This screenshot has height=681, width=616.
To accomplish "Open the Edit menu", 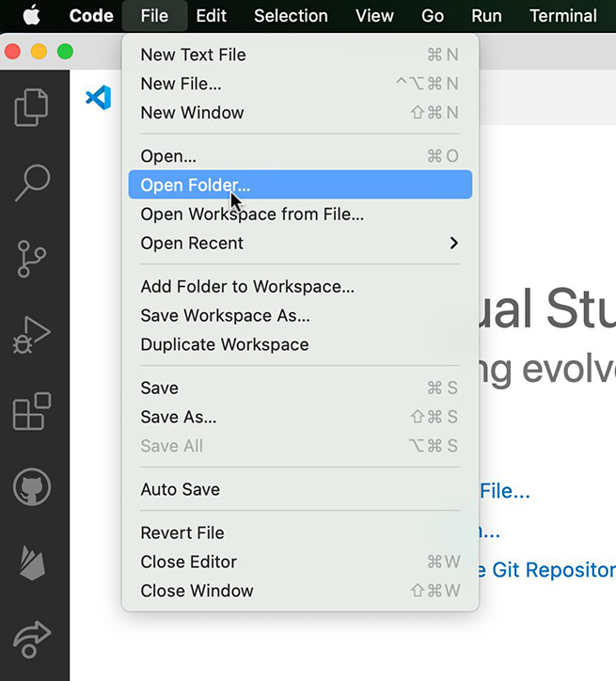I will coord(211,16).
